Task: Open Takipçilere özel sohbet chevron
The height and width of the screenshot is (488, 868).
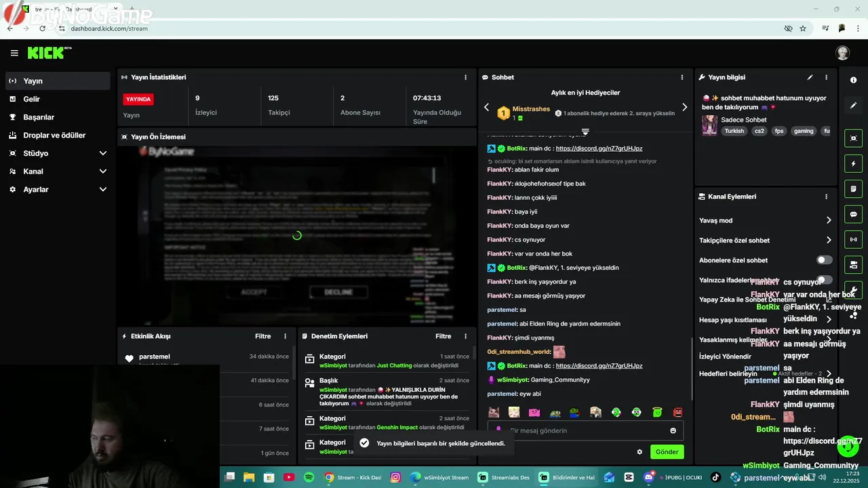Action: point(828,240)
